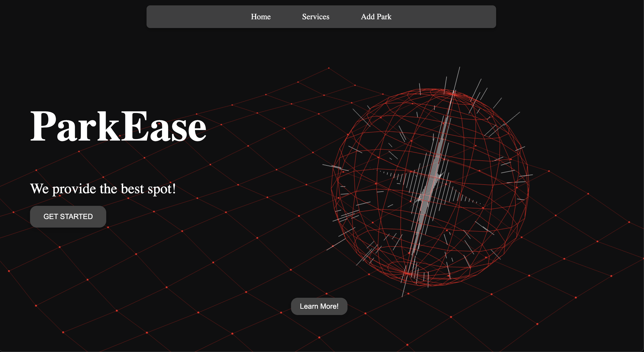
Task: Click the Learn More! button
Action: point(319,306)
